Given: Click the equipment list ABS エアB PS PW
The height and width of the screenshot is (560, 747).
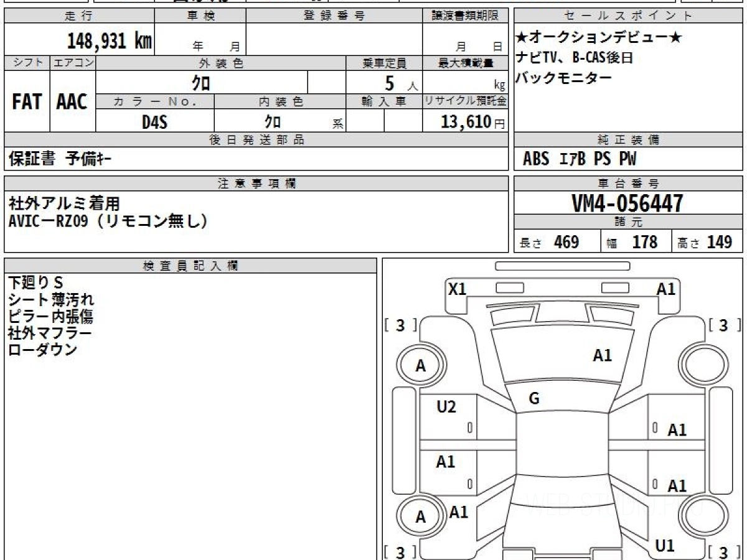Looking at the screenshot, I should coord(580,159).
